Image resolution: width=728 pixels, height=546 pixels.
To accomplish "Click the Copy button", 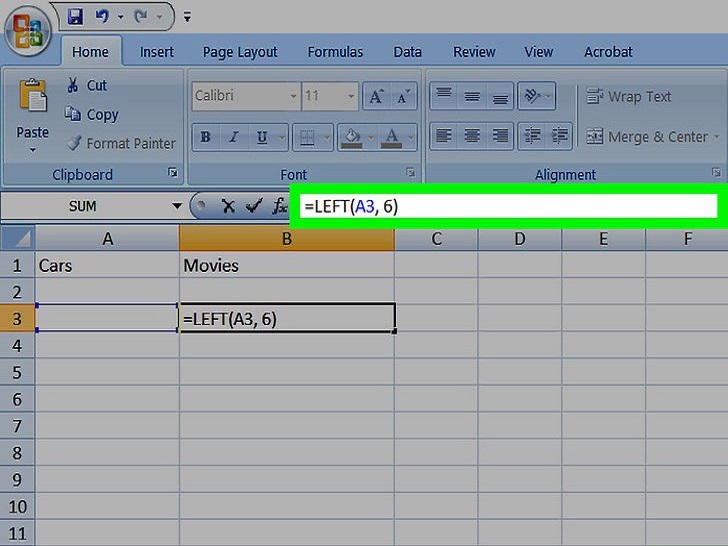I will point(91,115).
